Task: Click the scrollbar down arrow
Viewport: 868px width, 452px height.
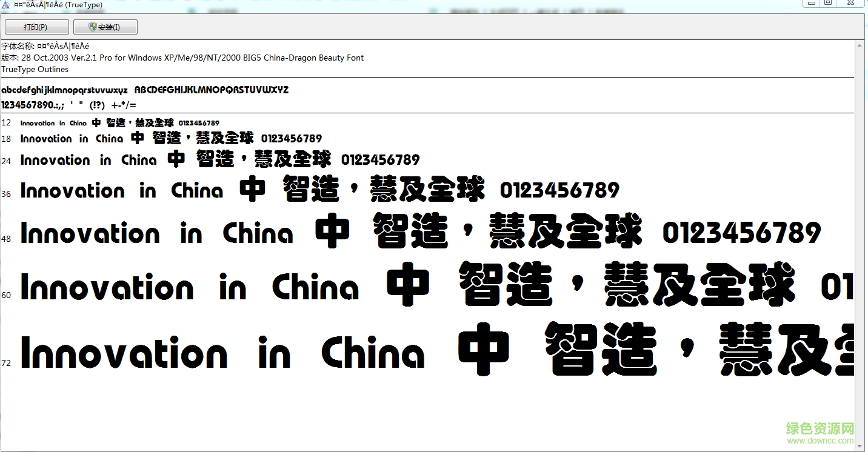Action: [x=860, y=445]
